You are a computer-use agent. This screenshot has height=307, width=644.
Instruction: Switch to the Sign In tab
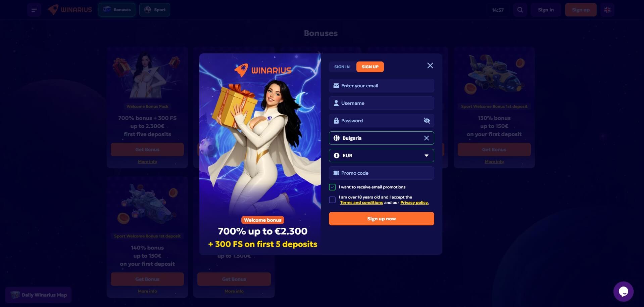click(342, 67)
